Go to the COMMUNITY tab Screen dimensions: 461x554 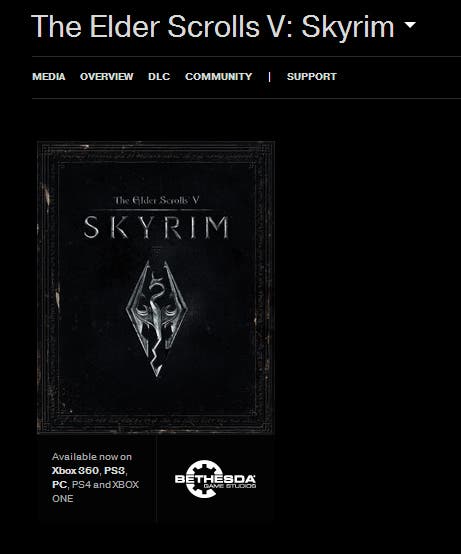(x=219, y=77)
